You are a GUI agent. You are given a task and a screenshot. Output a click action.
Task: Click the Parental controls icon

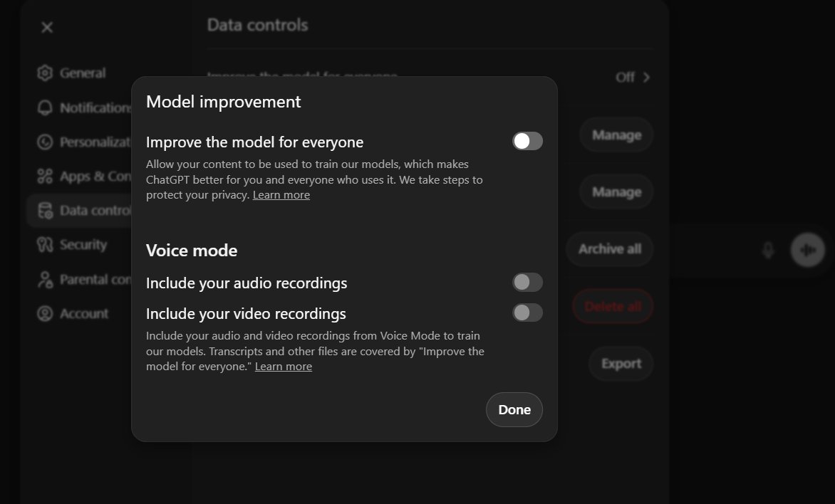pyautogui.click(x=46, y=280)
